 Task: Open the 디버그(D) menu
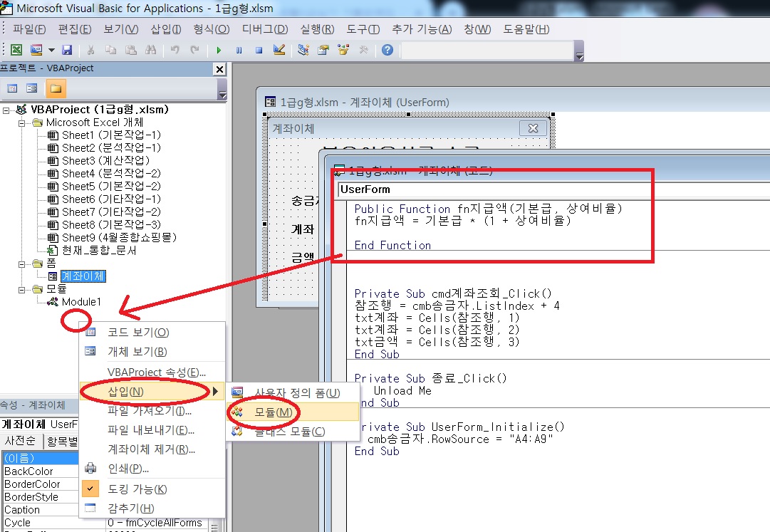[x=265, y=29]
